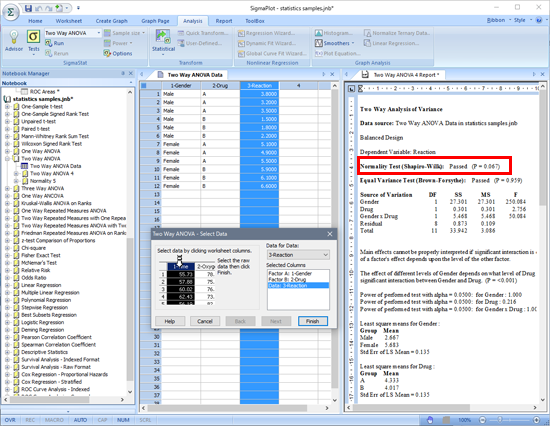Open the Style menu
The width and height of the screenshot is (550, 426).
(522, 20)
